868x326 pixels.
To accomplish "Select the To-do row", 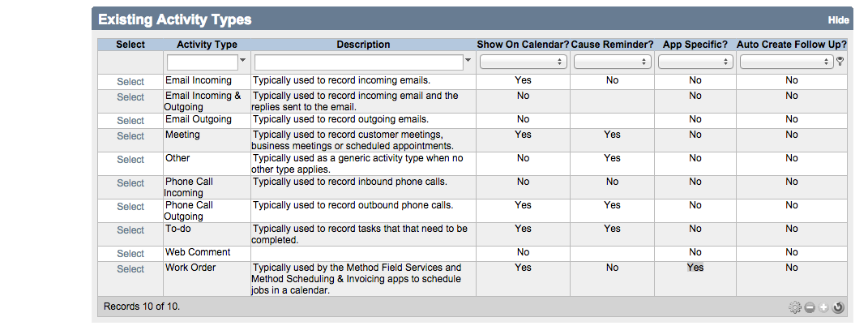I will (130, 229).
